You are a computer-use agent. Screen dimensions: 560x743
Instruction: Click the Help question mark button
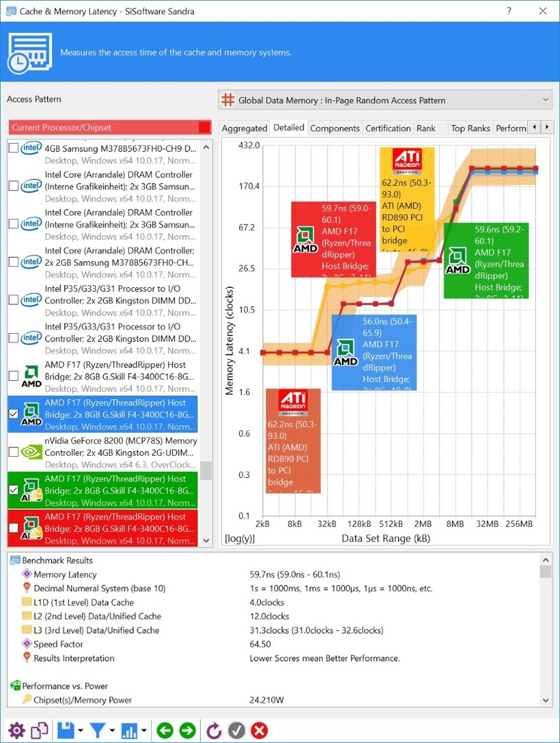[x=509, y=11]
